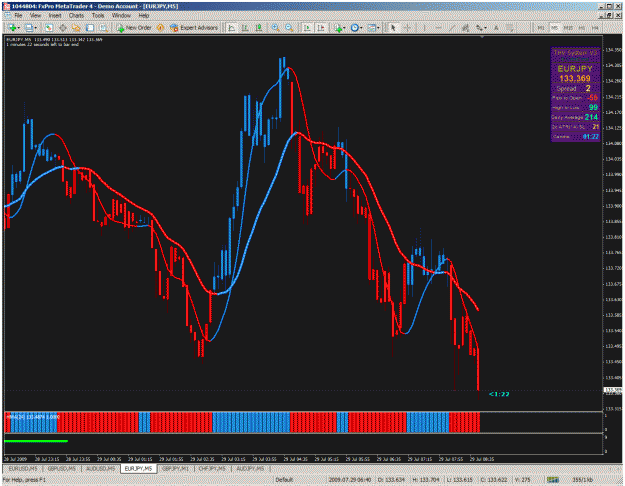Switch timeframe to M15

click(568, 28)
